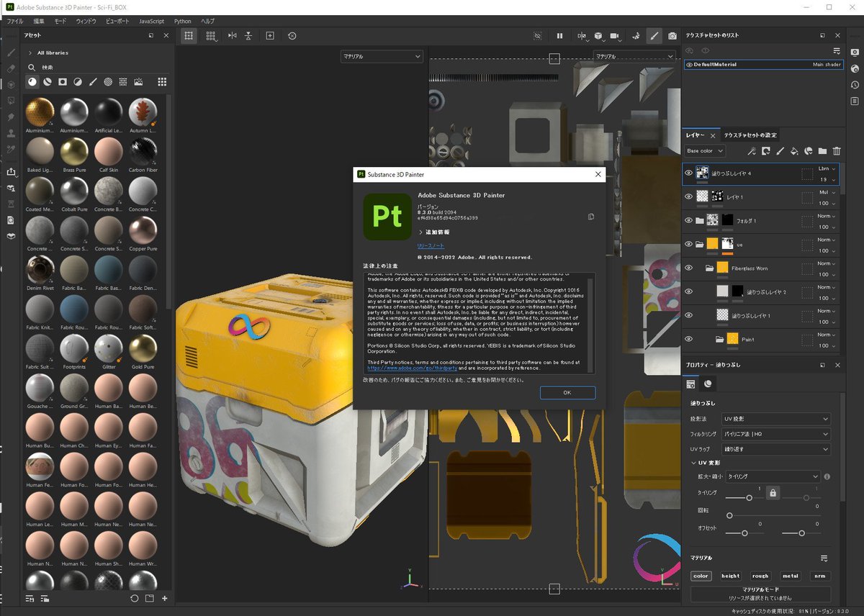Open 3D cube view mode icon
The width and height of the screenshot is (864, 616).
599,35
